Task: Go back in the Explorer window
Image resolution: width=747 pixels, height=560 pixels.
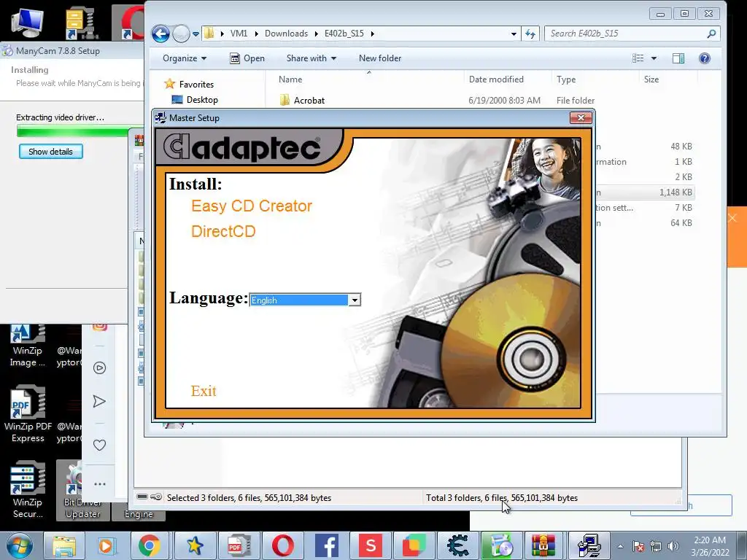Action: pyautogui.click(x=161, y=34)
